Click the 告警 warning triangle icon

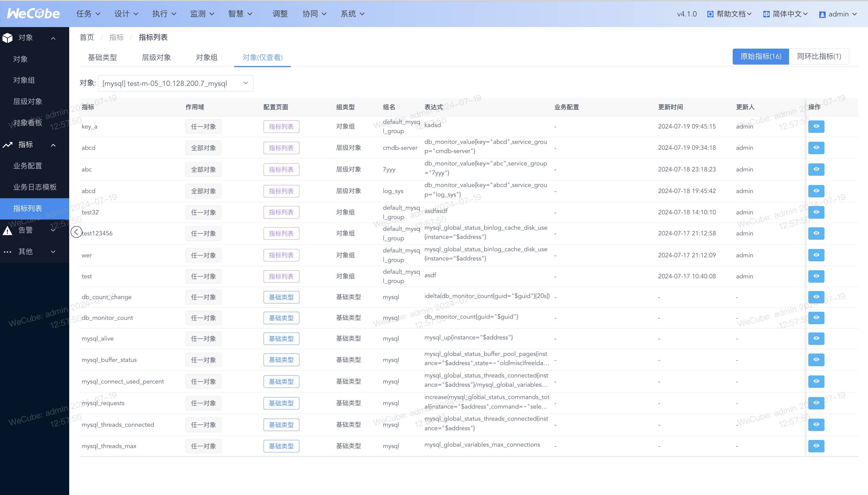click(x=7, y=231)
